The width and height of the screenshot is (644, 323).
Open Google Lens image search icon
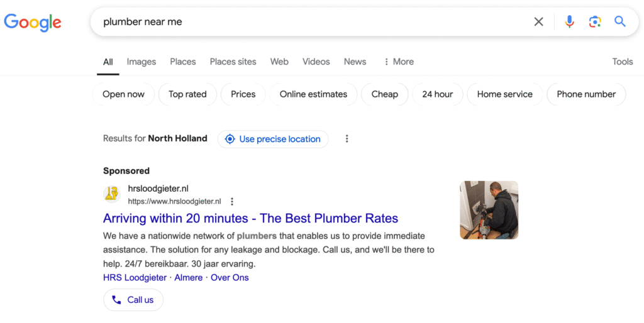tap(594, 22)
